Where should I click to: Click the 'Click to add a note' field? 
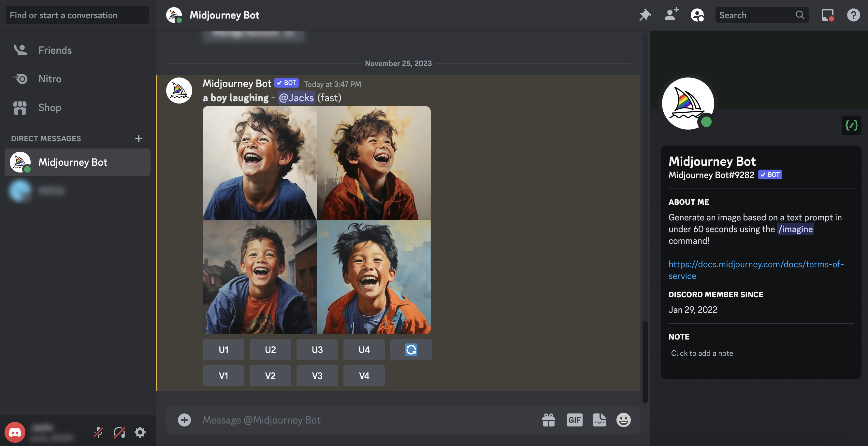click(702, 353)
